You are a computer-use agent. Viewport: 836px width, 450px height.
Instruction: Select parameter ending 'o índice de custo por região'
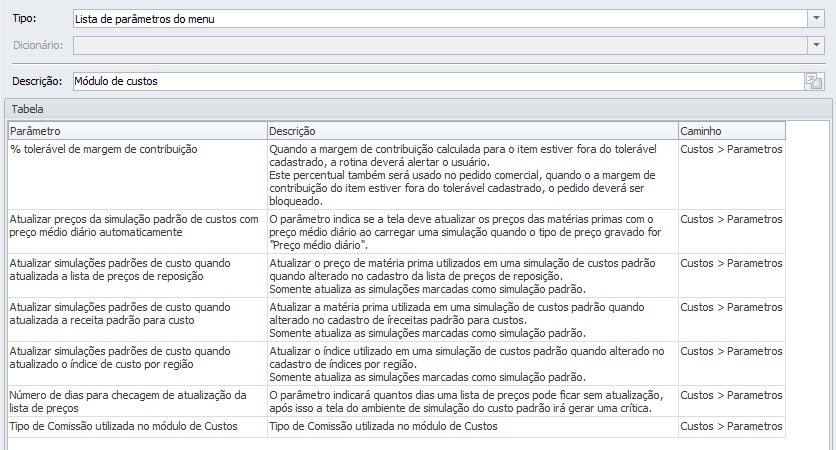tap(138, 364)
